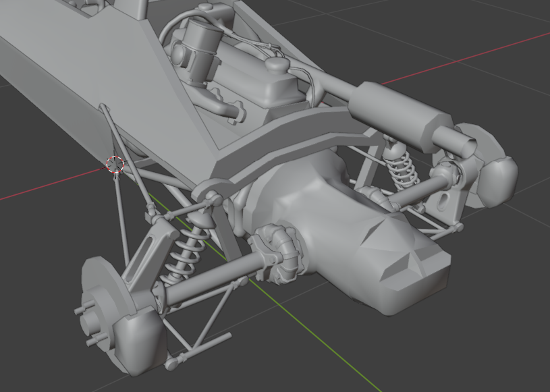This screenshot has width=550, height=392.
Task: Select the left driveshaft tube
Action: (215, 277)
